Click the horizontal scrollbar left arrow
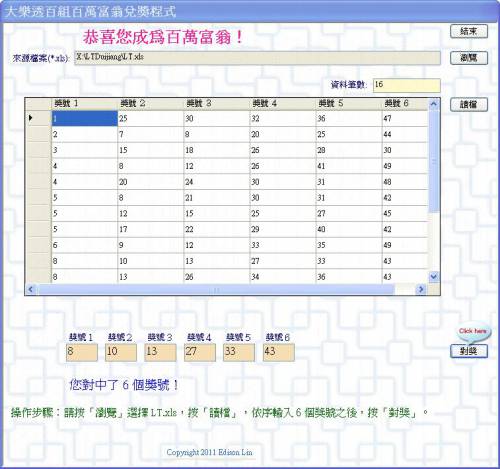Screen dimensions: 500x469 (31, 289)
